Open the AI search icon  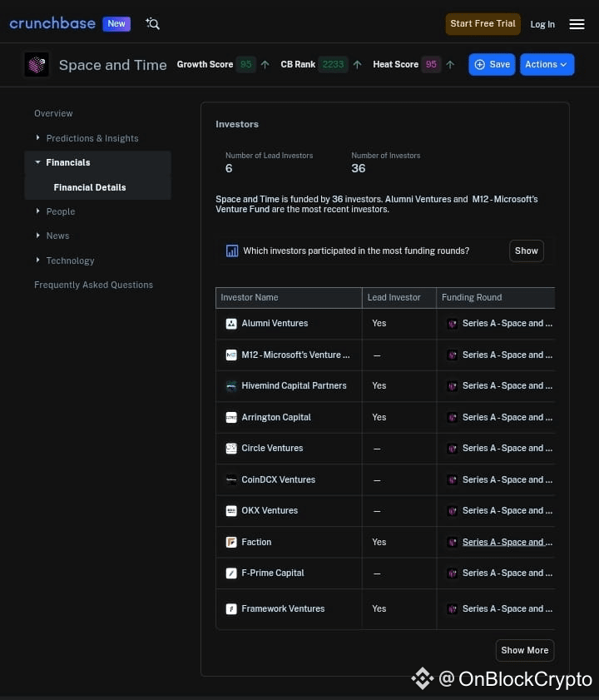click(152, 23)
